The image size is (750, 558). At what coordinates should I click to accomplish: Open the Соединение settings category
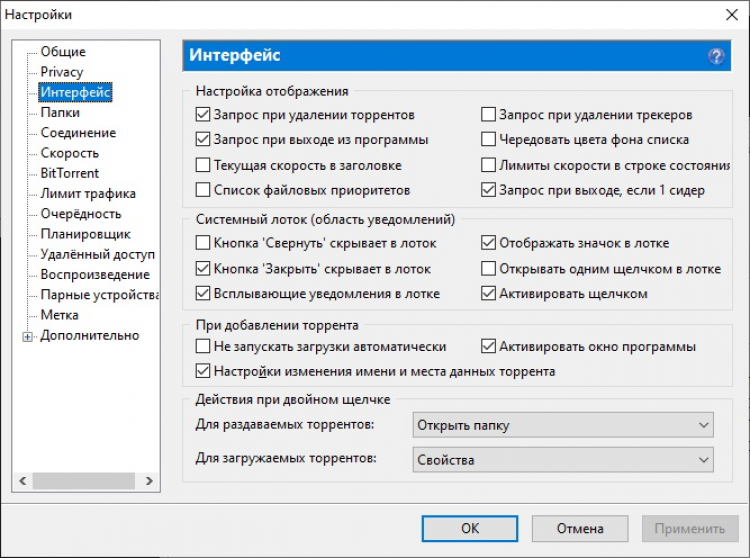point(78,133)
